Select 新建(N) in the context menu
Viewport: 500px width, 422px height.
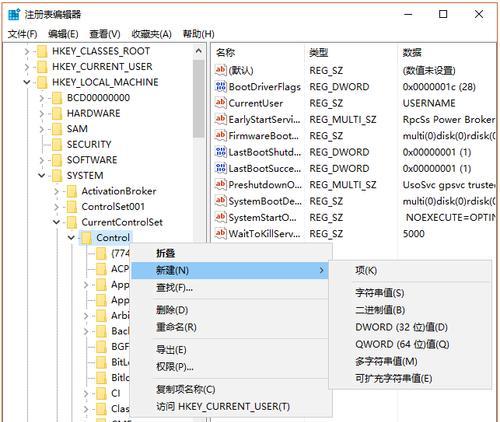(230, 270)
